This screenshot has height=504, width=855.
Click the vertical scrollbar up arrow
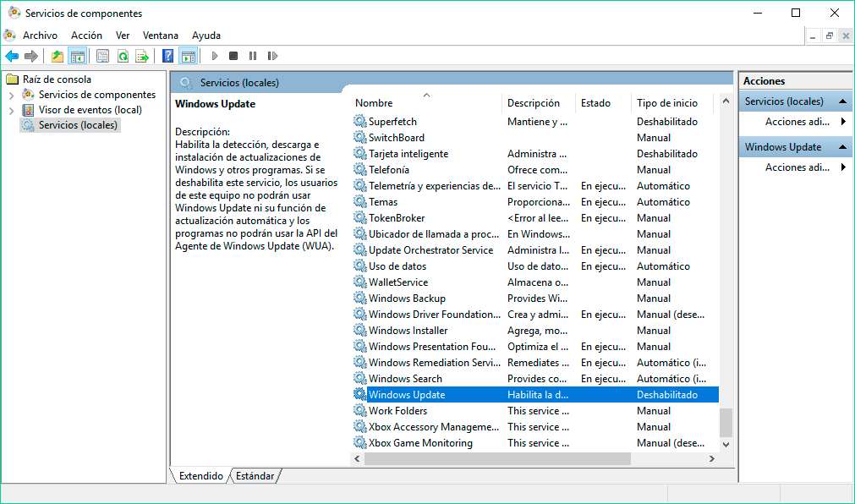[x=726, y=101]
